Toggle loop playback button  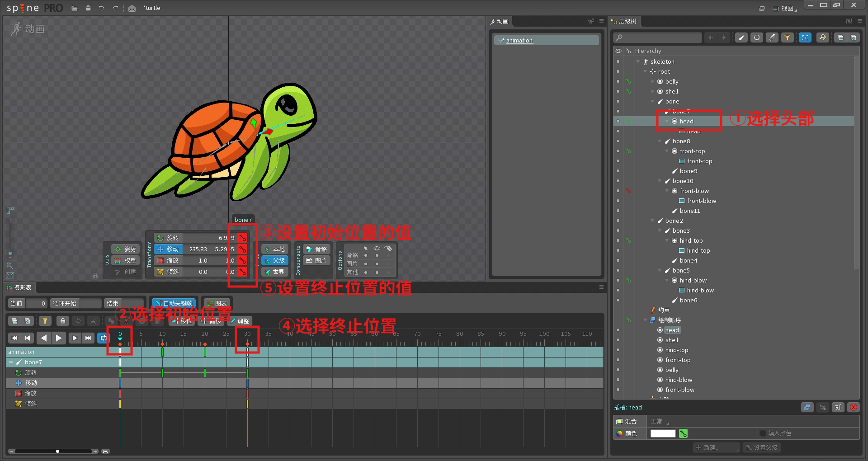click(104, 338)
